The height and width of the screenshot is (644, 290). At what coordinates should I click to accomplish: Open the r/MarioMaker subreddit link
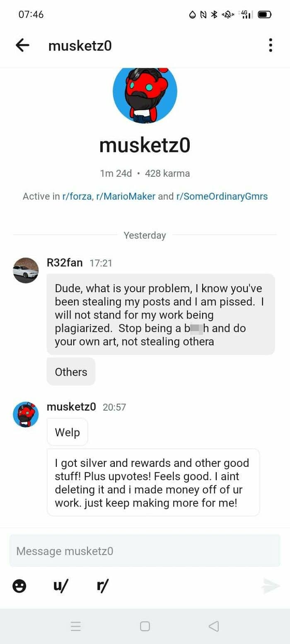point(126,196)
